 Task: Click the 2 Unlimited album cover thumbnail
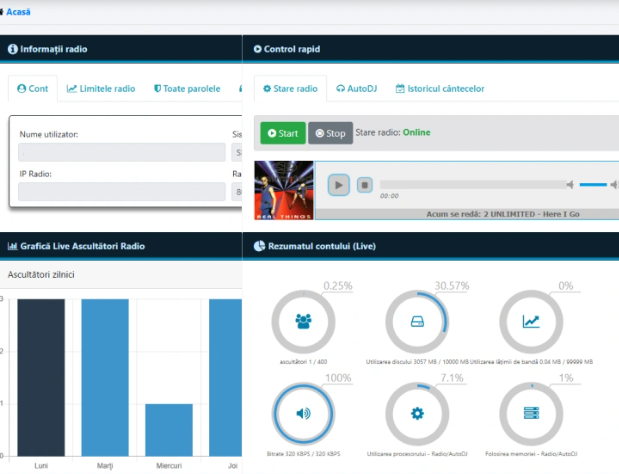point(283,190)
